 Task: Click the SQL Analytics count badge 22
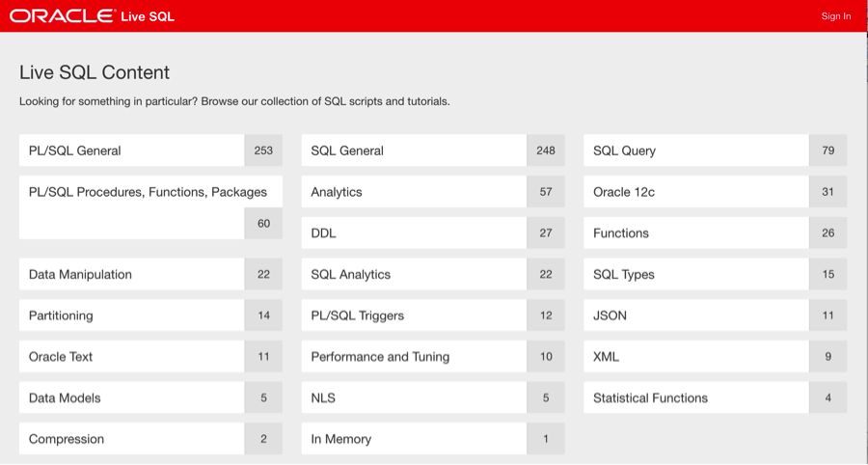546,274
